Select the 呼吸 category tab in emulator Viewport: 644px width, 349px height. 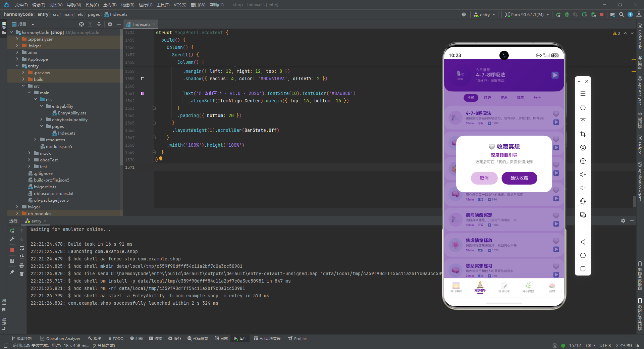click(x=487, y=98)
